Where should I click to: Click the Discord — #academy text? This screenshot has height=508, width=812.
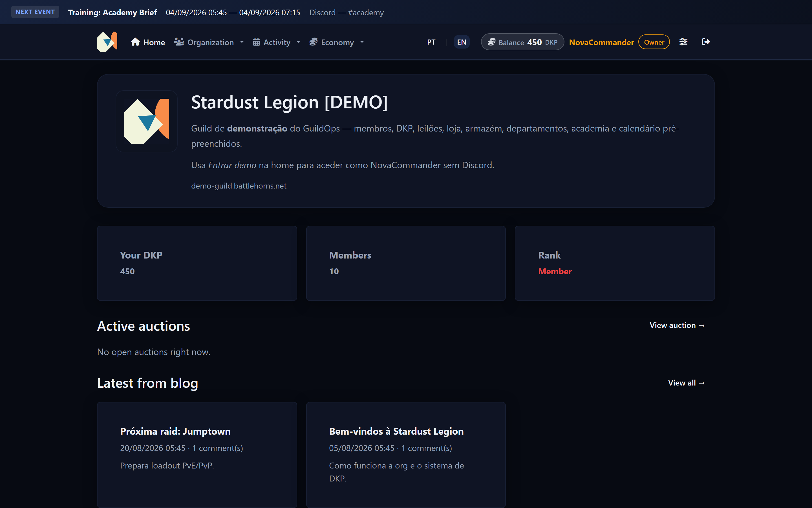[x=346, y=12]
